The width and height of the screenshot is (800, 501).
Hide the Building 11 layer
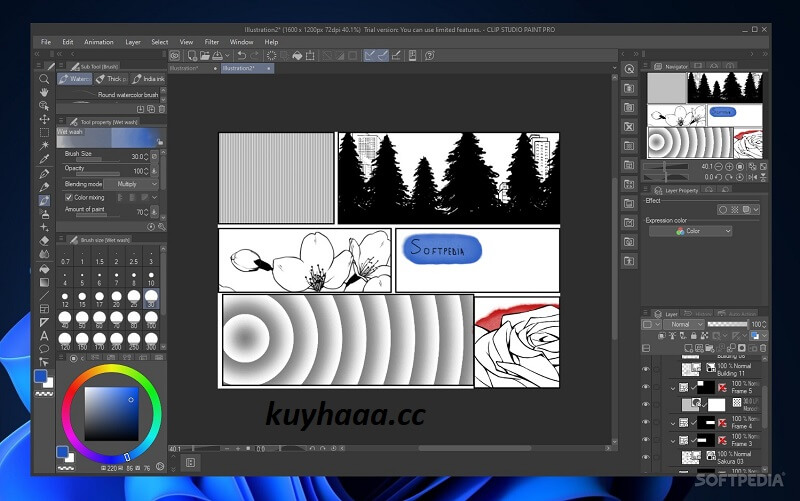point(646,369)
